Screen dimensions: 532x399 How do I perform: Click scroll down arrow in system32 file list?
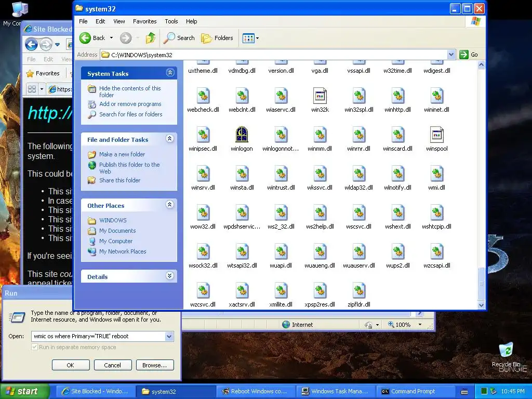(x=481, y=305)
